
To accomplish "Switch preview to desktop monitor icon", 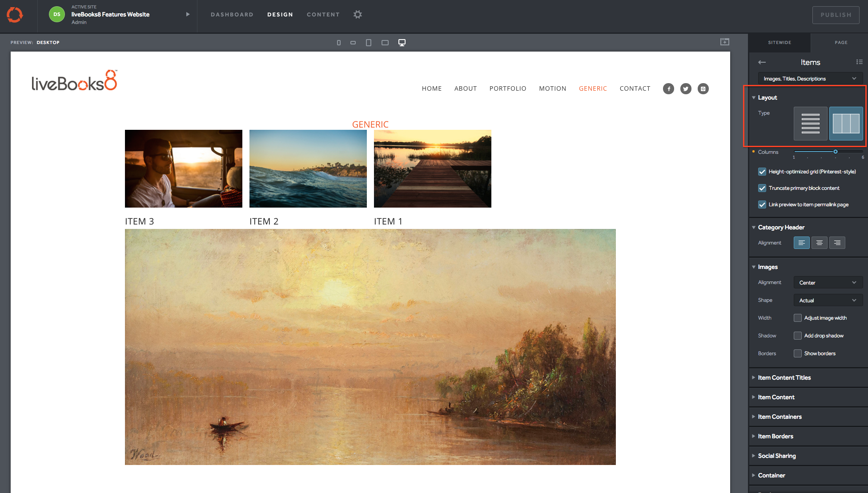I will [402, 43].
